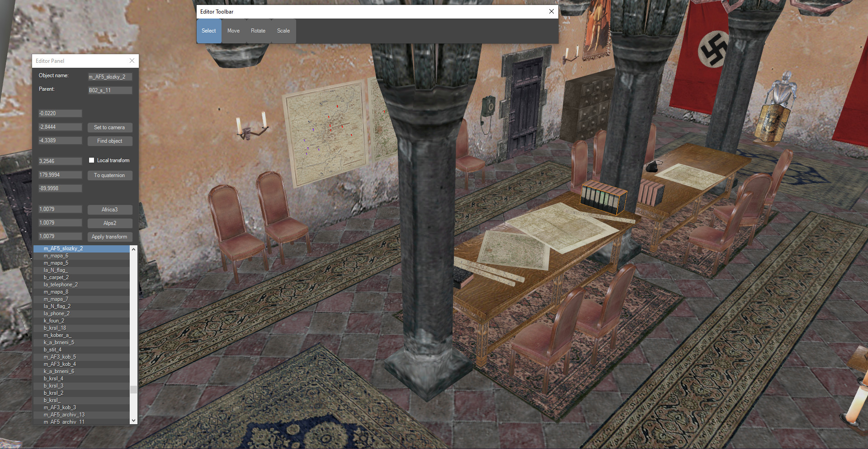Select b_krsl_18 in object list
868x449 pixels.
pyautogui.click(x=82, y=328)
